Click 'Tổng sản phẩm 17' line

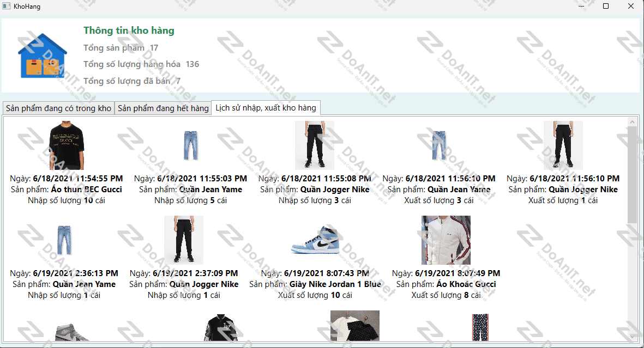121,47
